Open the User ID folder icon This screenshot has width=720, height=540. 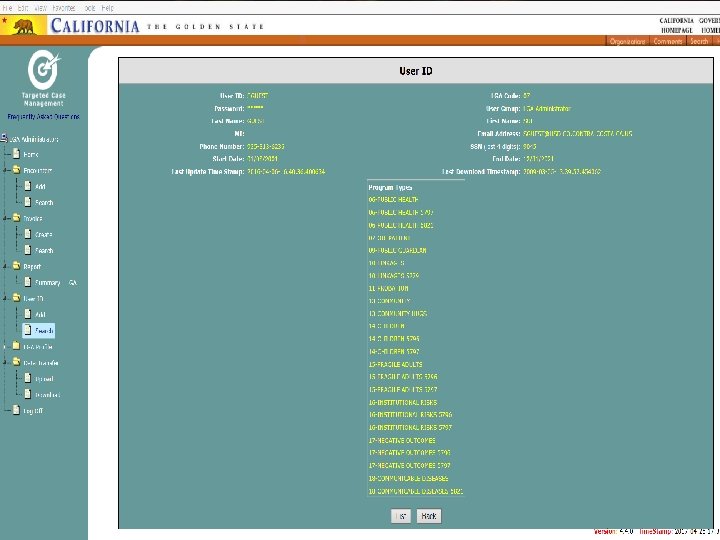(x=17, y=298)
